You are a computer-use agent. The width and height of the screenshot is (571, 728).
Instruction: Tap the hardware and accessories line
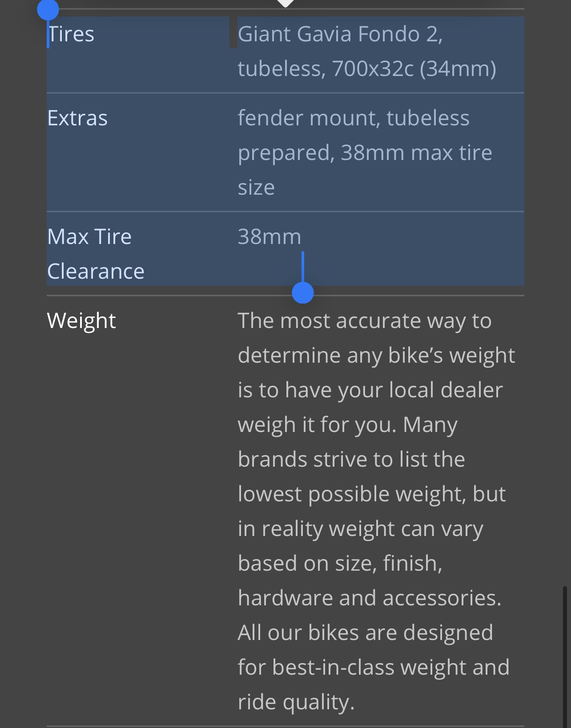coord(370,598)
